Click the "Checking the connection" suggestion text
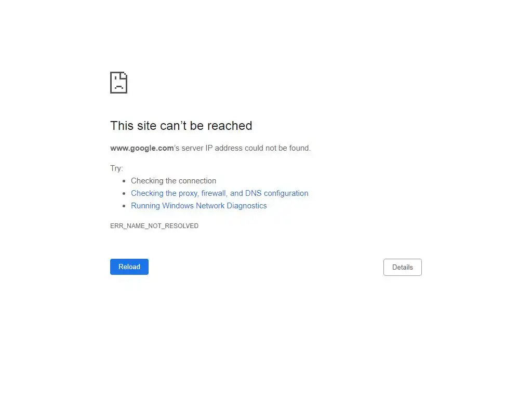The width and height of the screenshot is (532, 399). click(174, 181)
